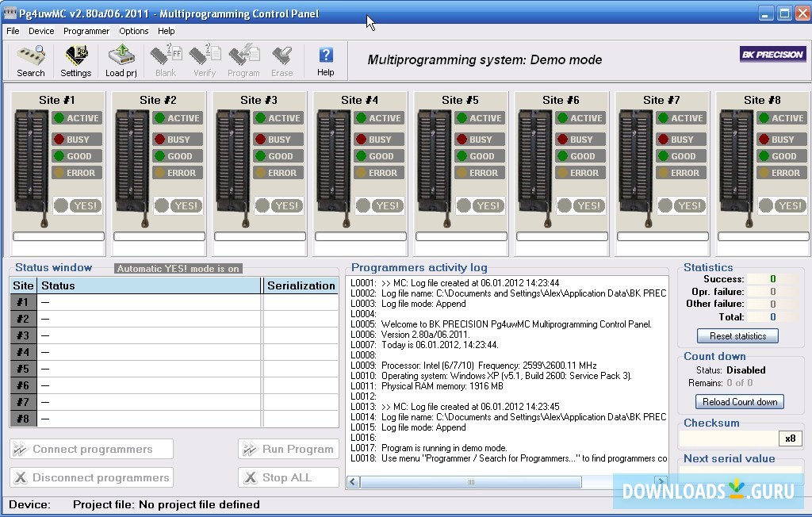This screenshot has height=517, width=812.
Task: Open the Programmer menu
Action: point(86,31)
